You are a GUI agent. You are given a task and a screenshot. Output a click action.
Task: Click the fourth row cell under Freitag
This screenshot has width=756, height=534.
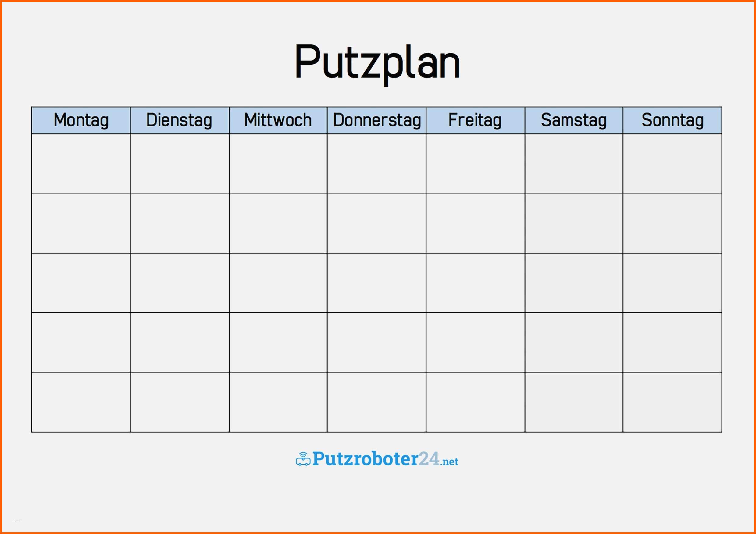click(476, 343)
